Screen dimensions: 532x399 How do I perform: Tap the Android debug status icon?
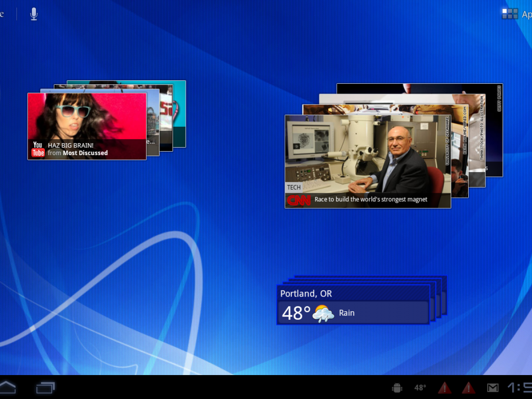coord(397,388)
